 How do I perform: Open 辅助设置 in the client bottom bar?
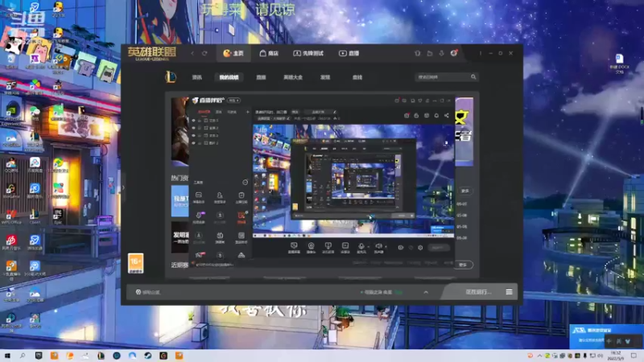click(x=148, y=292)
